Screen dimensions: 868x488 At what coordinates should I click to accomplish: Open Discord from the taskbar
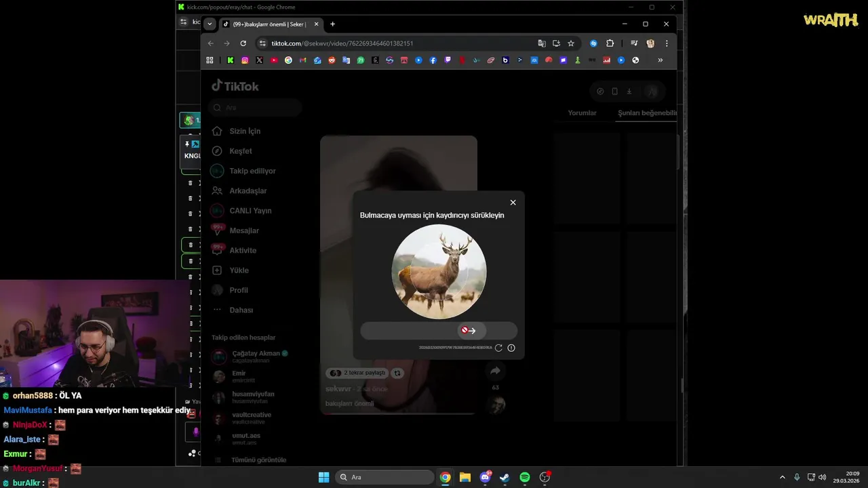point(485,477)
